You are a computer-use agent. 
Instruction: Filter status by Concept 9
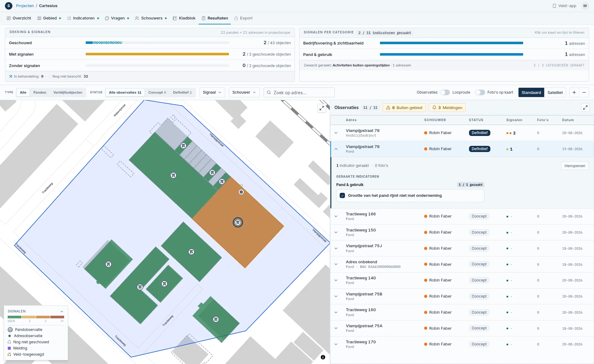click(157, 92)
